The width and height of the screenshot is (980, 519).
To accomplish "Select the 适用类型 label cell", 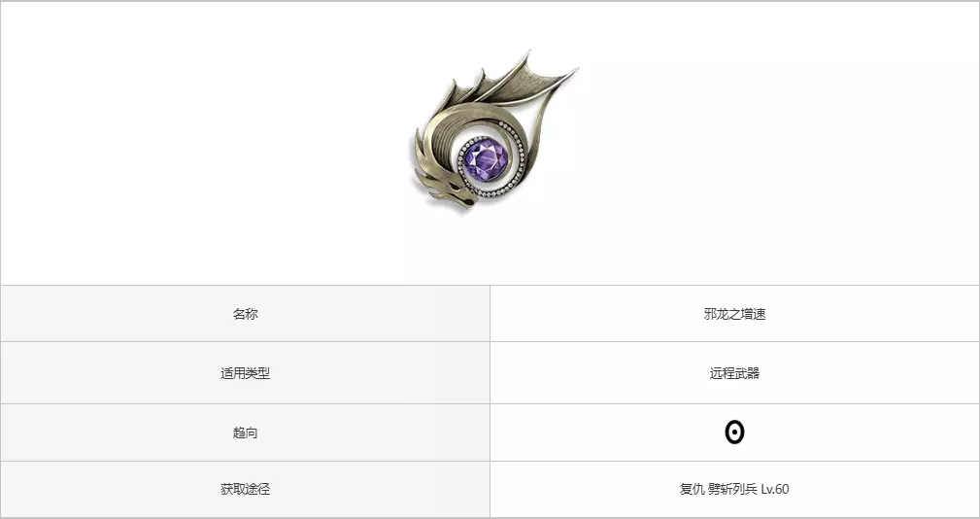I will 245,373.
